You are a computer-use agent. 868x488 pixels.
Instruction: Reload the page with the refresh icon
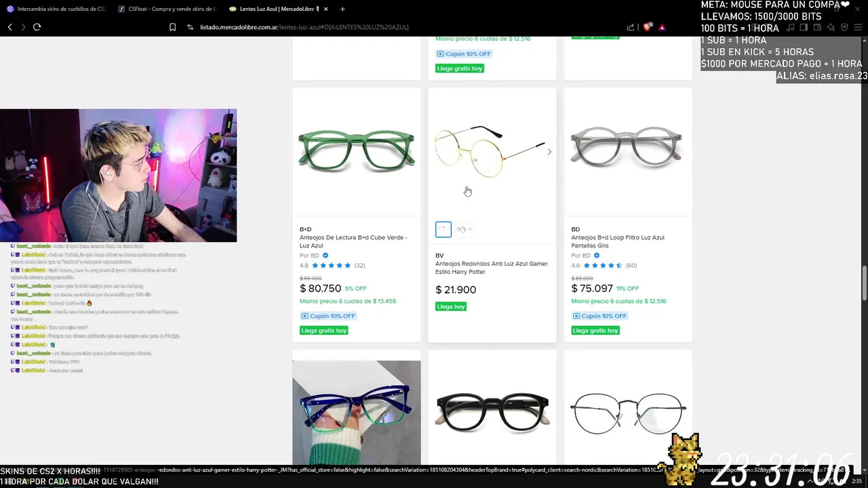37,27
